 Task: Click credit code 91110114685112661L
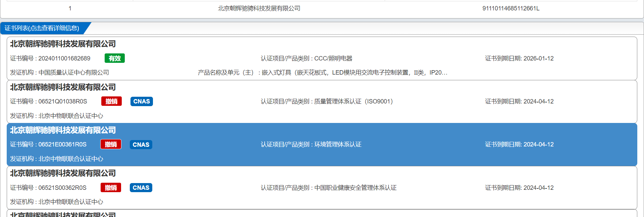(511, 8)
